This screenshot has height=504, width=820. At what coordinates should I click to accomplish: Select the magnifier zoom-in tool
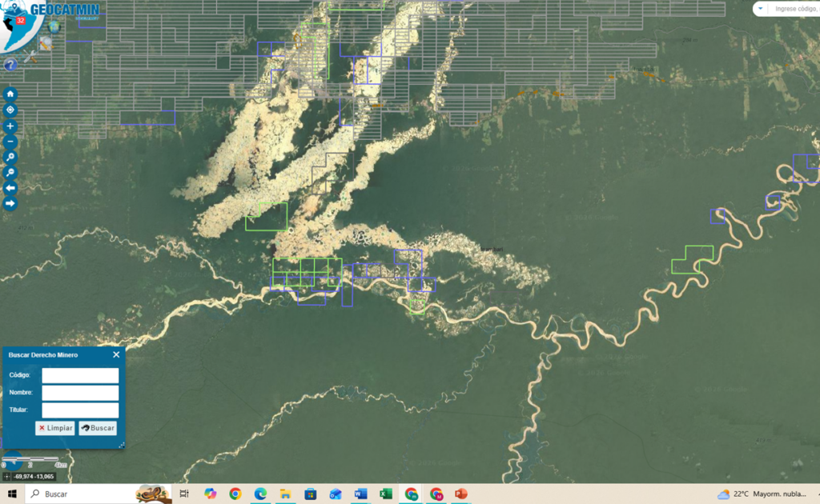point(10,158)
